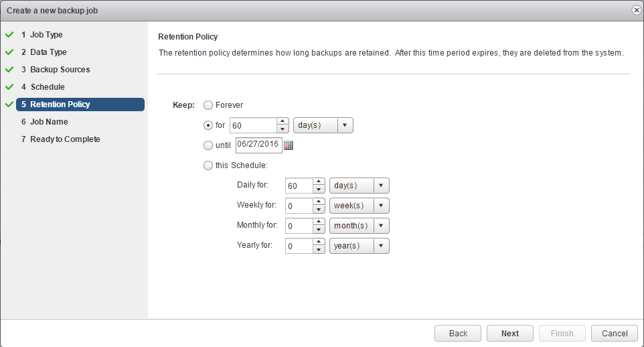Select 'this Schedule' radio button
Screen dimensions: 644x347
point(208,165)
